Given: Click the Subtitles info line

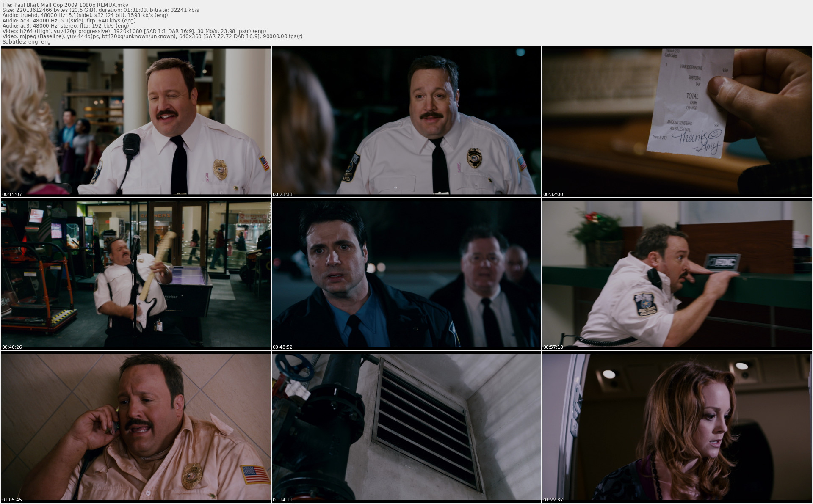Looking at the screenshot, I should point(26,41).
